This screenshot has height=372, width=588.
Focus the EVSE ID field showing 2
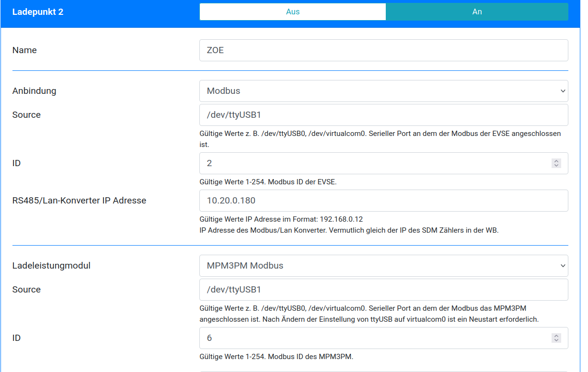[x=374, y=163]
